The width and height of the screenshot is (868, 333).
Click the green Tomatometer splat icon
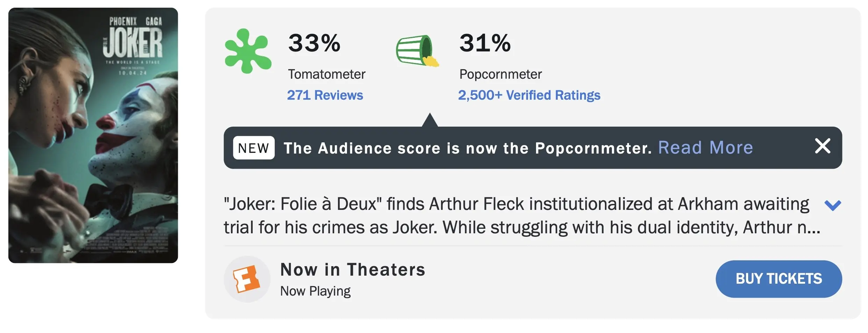tap(248, 51)
